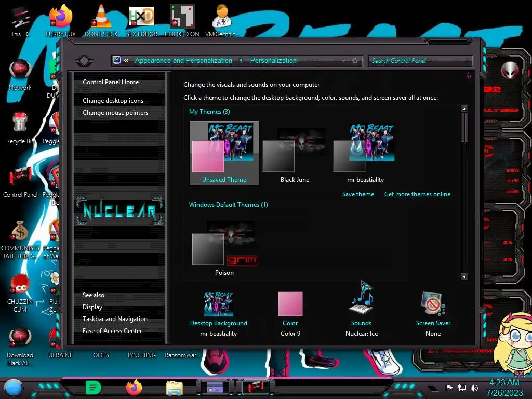Click the help icon in window corner
This screenshot has width=532, height=399.
pos(469,75)
